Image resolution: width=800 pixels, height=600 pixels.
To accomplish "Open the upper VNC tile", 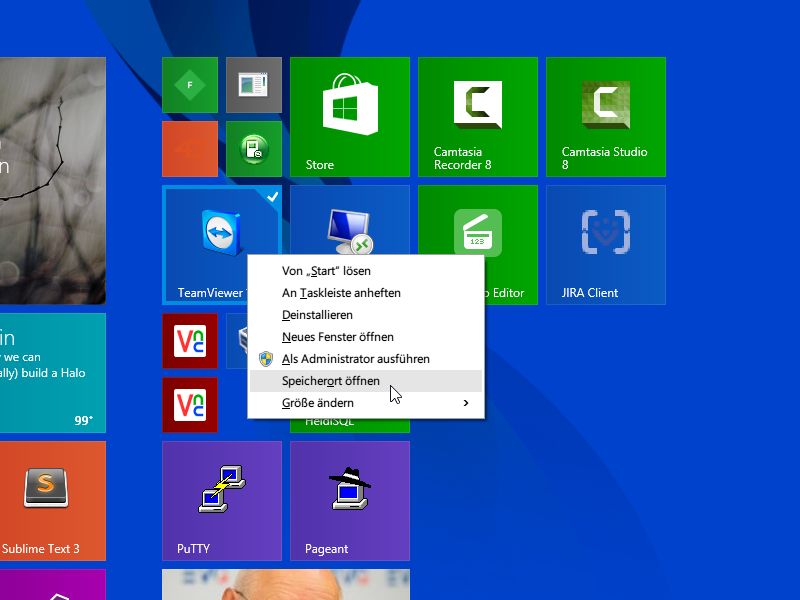I will point(190,341).
